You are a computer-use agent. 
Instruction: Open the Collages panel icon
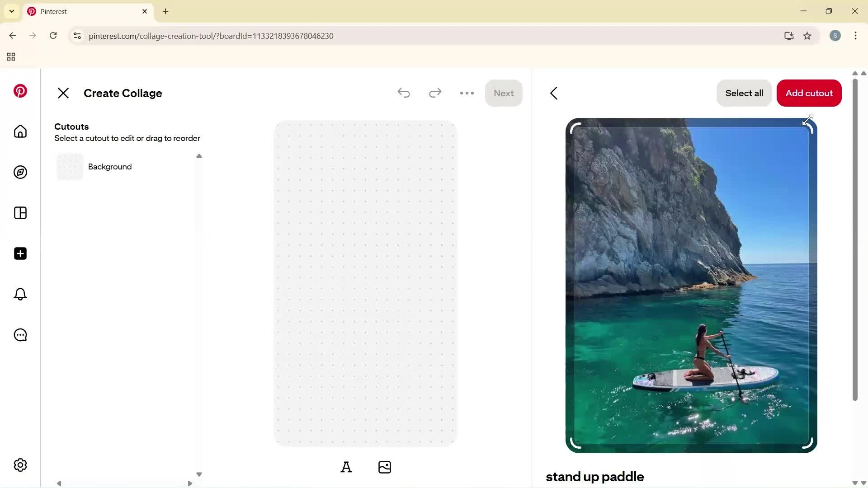point(20,213)
